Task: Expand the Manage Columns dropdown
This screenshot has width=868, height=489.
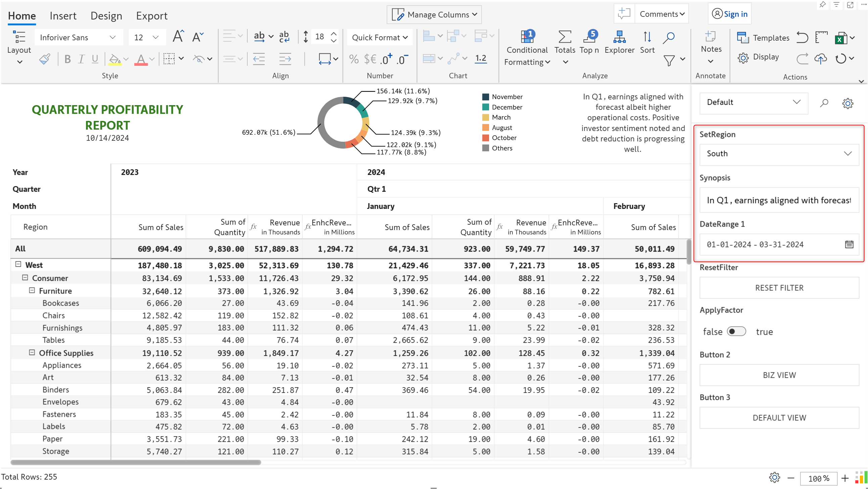Action: (434, 14)
